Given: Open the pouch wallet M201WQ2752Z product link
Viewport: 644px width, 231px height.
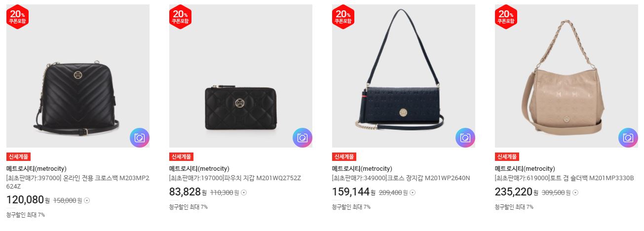Looking at the screenshot, I should pyautogui.click(x=235, y=178).
